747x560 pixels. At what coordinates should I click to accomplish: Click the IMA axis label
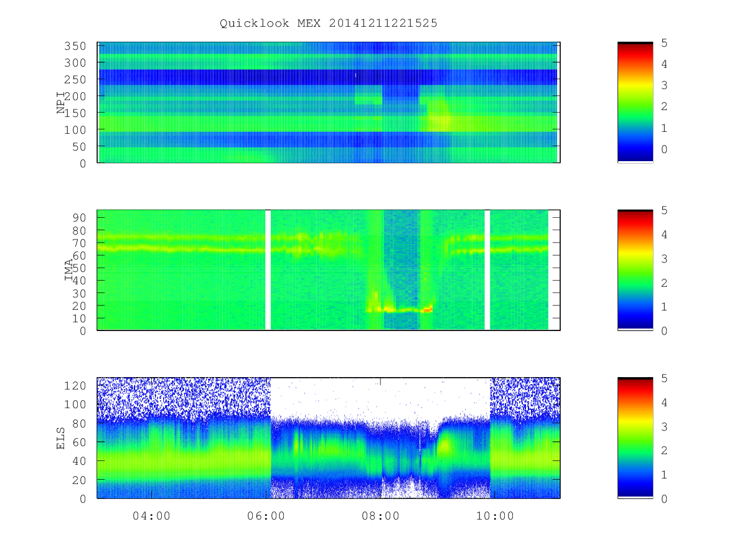pos(69,271)
